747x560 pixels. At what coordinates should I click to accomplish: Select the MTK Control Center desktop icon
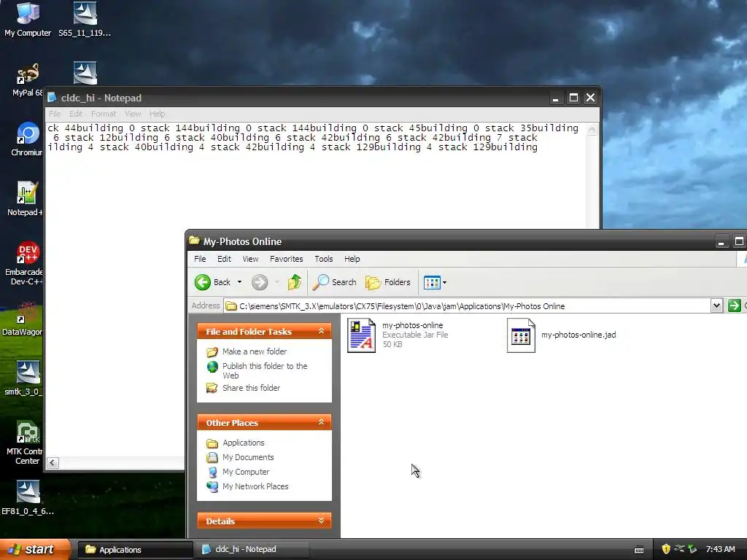point(26,443)
